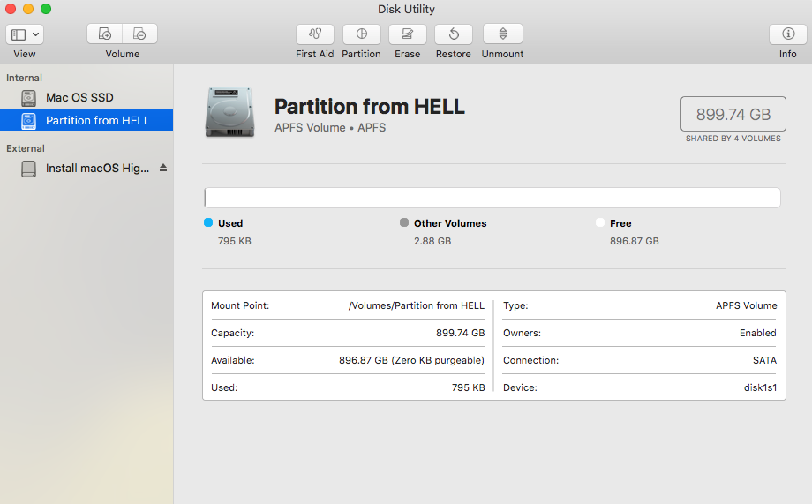Screen dimensions: 812x504
Task: Click the external Install macOS drive icon
Action: pyautogui.click(x=28, y=169)
